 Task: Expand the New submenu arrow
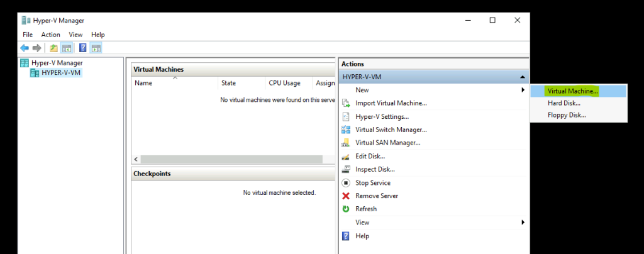[x=523, y=90]
